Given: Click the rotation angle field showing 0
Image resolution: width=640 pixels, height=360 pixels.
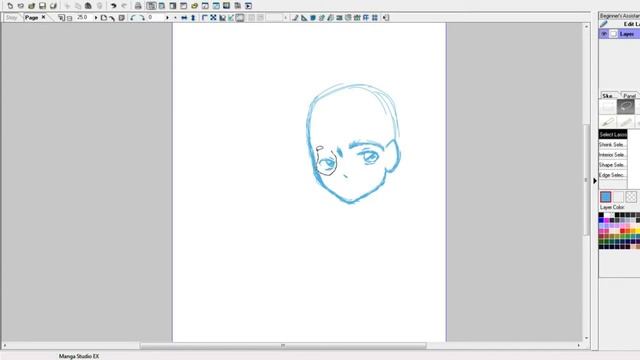Looking at the screenshot, I should (x=156, y=18).
